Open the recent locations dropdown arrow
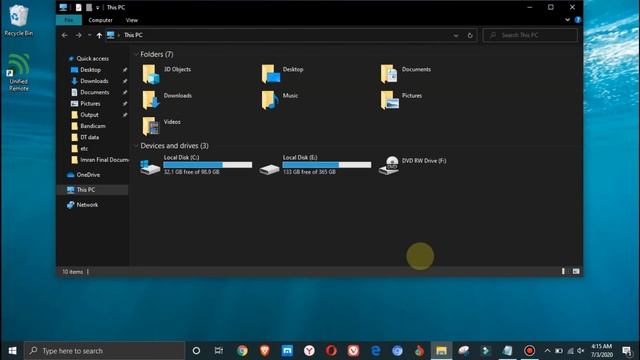Viewport: 640px width, 360px height. pyautogui.click(x=89, y=35)
